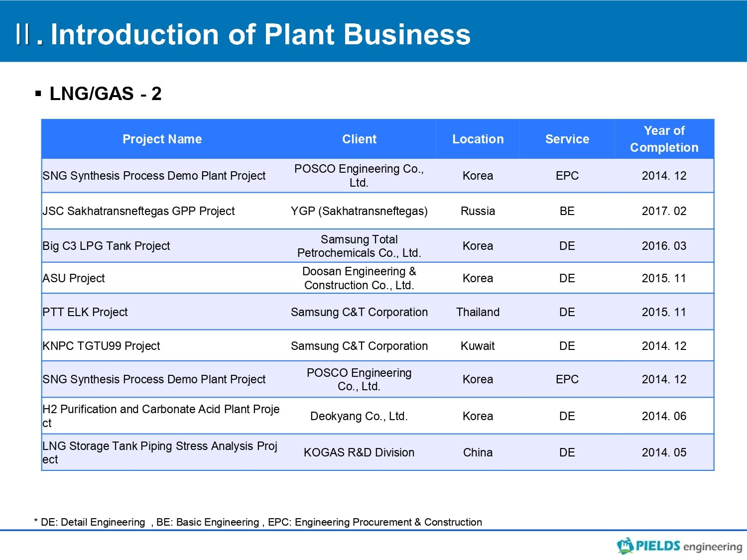The image size is (747, 560).
Task: Click the 'DE: Detail Engineering' footnote text
Action: click(93, 522)
